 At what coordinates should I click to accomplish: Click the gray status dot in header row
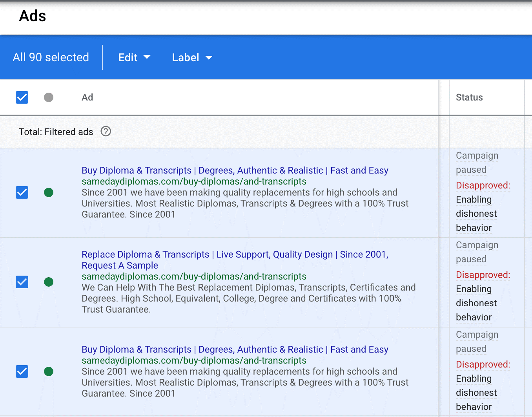pos(49,97)
